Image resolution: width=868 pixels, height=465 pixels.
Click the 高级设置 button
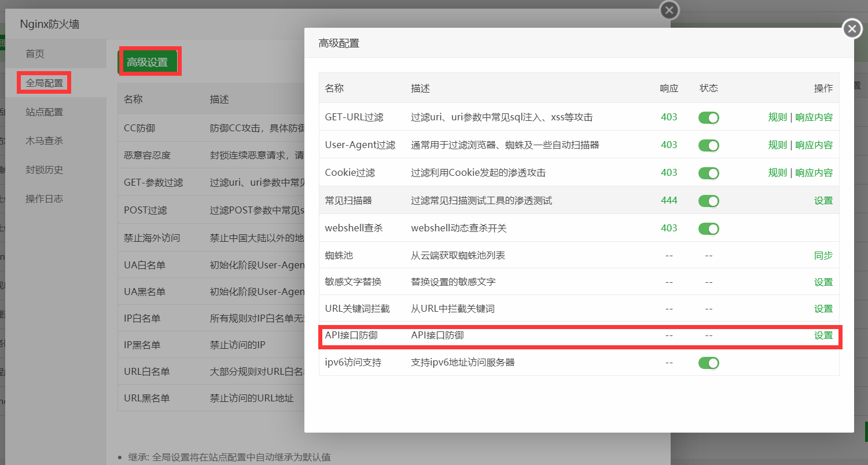[148, 62]
